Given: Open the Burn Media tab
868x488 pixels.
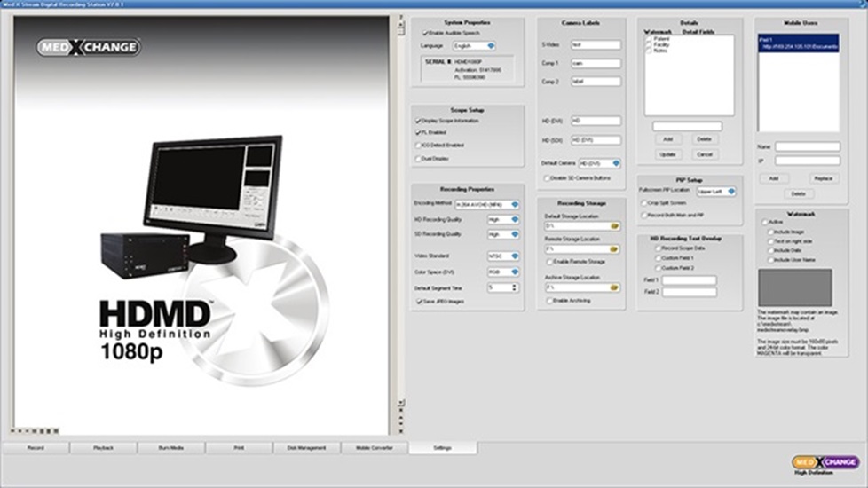Looking at the screenshot, I should point(171,447).
